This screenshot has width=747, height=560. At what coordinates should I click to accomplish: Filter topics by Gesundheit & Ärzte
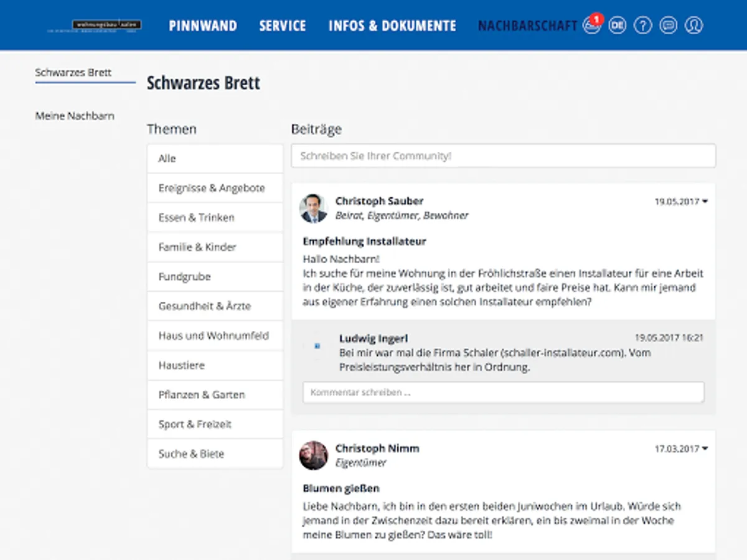coord(215,306)
